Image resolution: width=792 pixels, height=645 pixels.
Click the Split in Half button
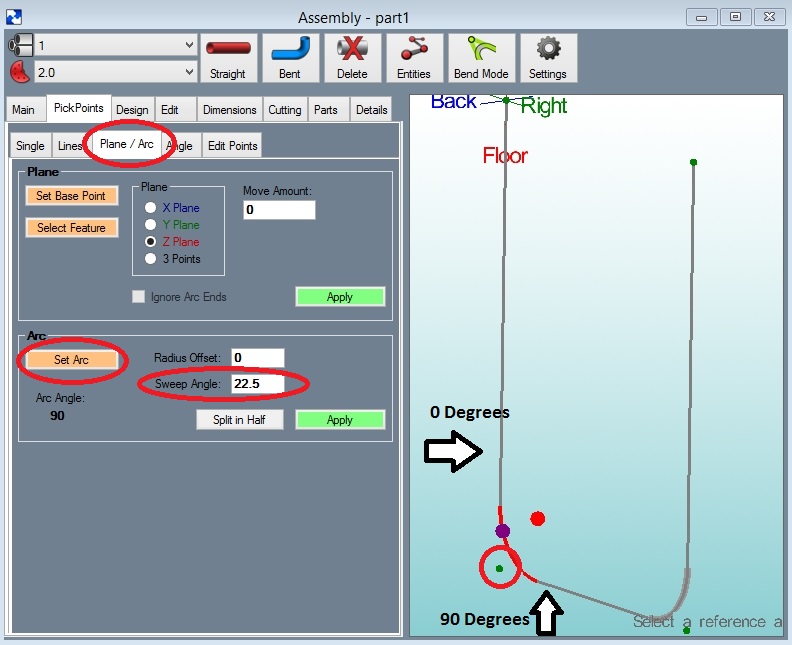(x=239, y=420)
